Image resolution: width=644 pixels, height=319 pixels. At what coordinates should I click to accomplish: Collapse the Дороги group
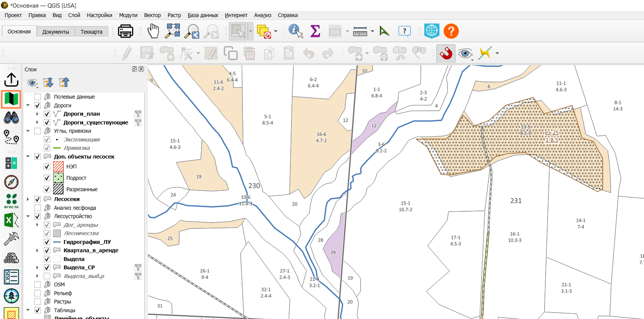point(28,105)
